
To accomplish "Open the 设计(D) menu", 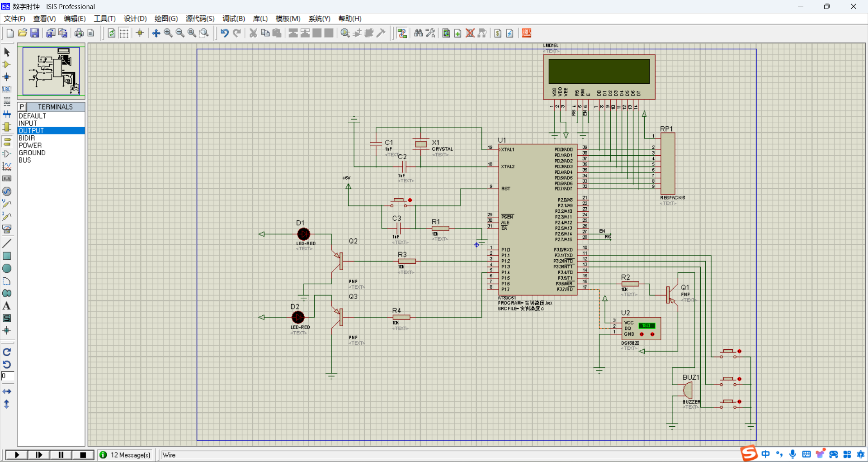I will point(135,19).
